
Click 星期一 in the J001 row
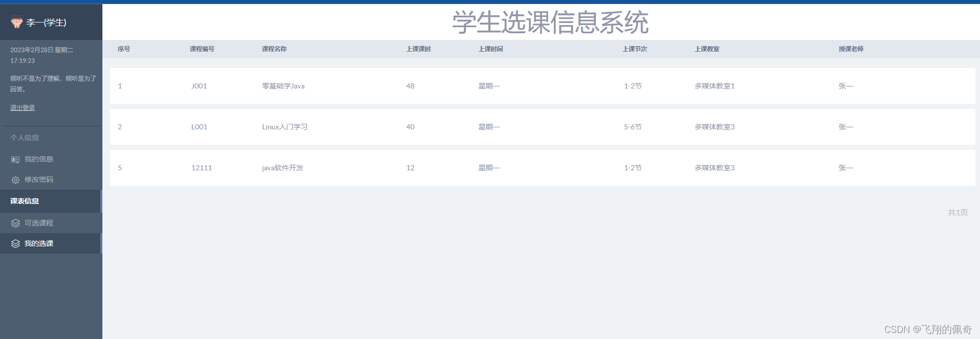(x=489, y=86)
